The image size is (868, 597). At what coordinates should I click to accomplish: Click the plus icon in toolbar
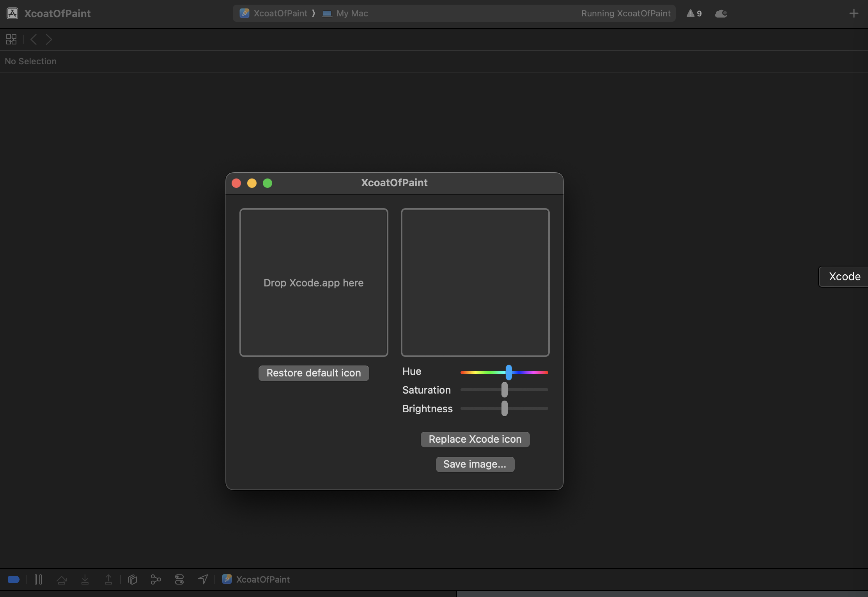(x=854, y=14)
